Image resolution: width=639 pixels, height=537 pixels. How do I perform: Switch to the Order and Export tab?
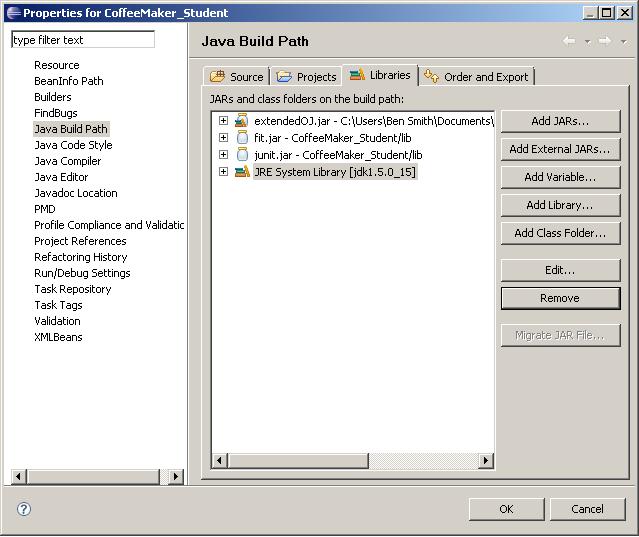pos(478,77)
